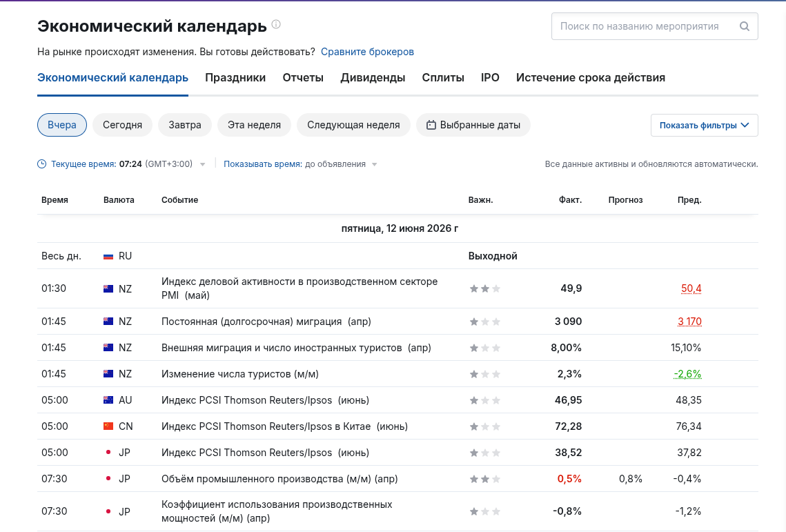The height and width of the screenshot is (532, 786).
Task: Click the search magnifier icon
Action: (x=745, y=27)
